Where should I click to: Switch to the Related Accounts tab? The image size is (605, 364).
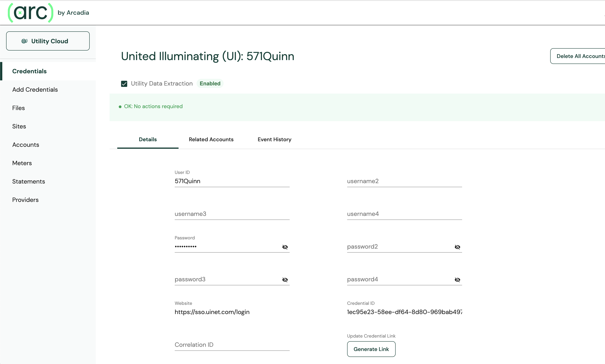(x=211, y=139)
